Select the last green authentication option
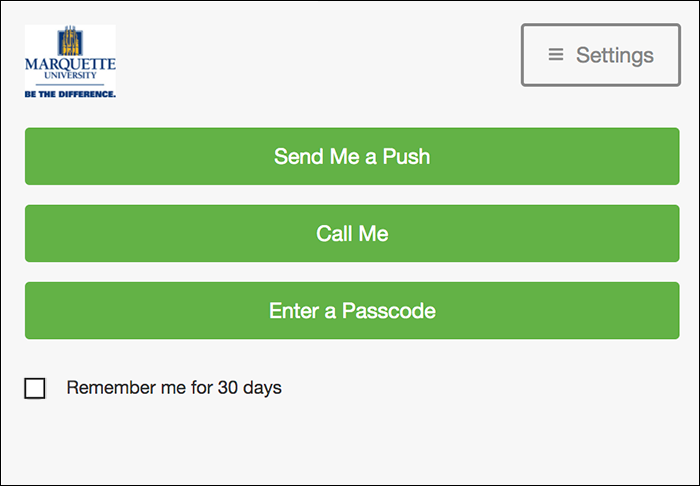The height and width of the screenshot is (486, 700). (x=352, y=311)
